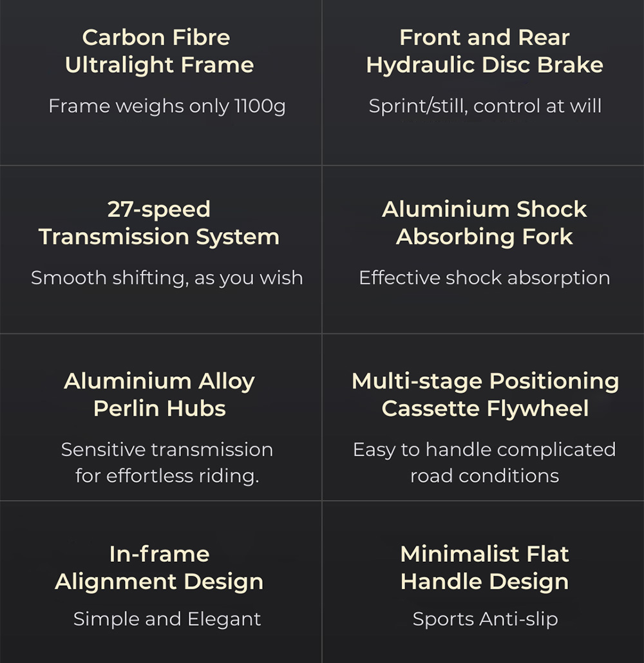Screen dimensions: 644x663
Task: Click the word 'Minimalist' in handle heading
Action: point(459,553)
